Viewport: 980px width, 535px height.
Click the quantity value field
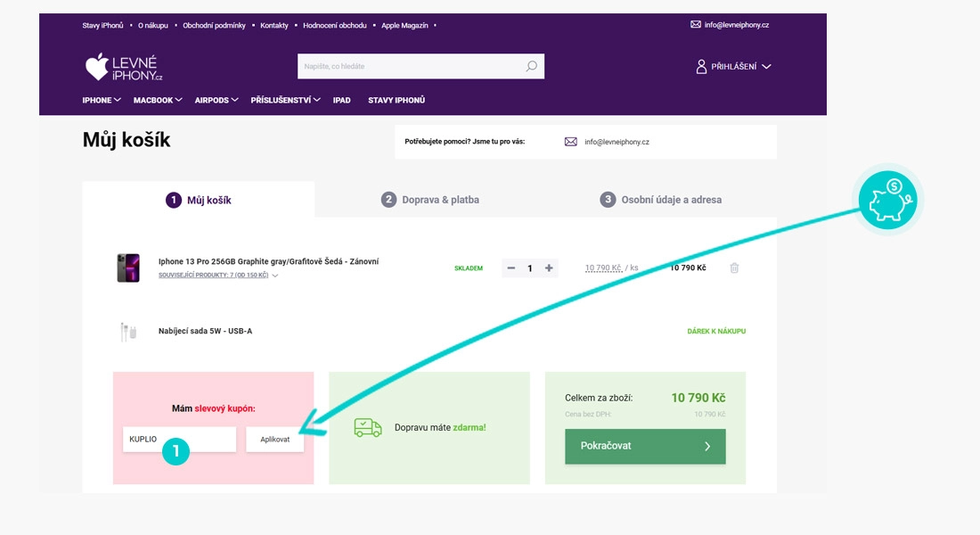coord(530,267)
